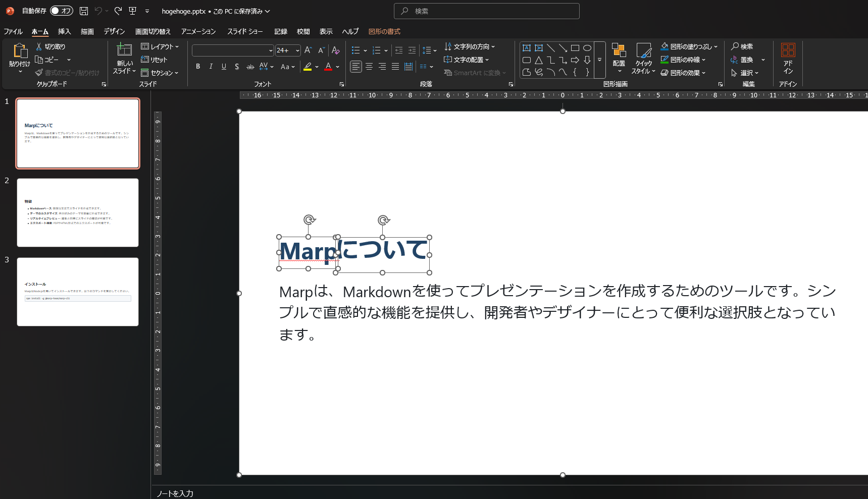Open the 図形の書式 tab
Screen dimensions: 868x499
[384, 31]
